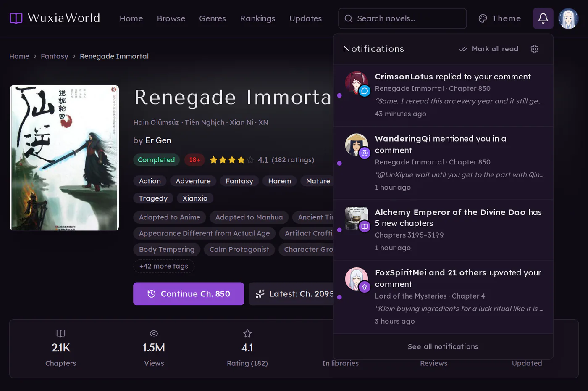588x391 pixels.
Task: Click the user profile avatar
Action: point(568,18)
